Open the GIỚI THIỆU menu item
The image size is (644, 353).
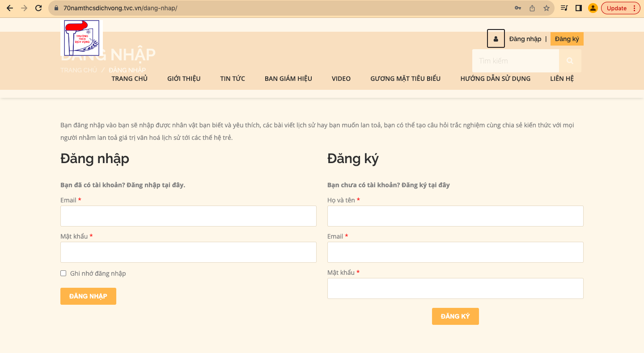coord(184,79)
